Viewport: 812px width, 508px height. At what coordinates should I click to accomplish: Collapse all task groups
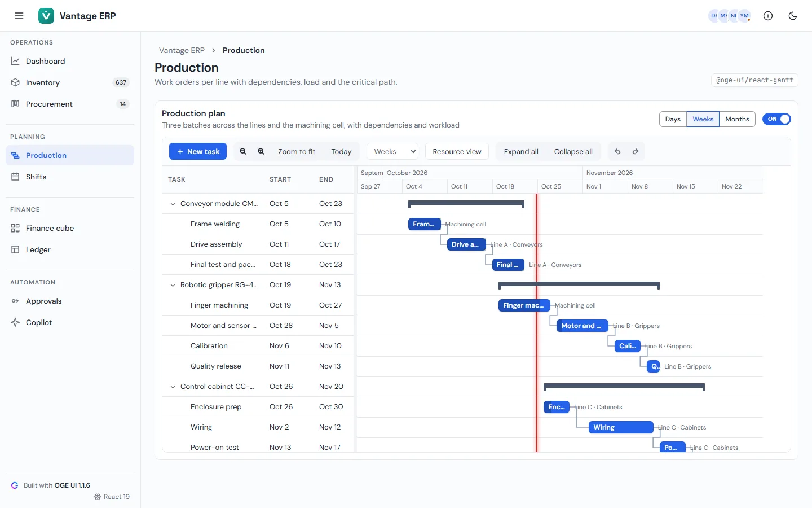tap(573, 151)
